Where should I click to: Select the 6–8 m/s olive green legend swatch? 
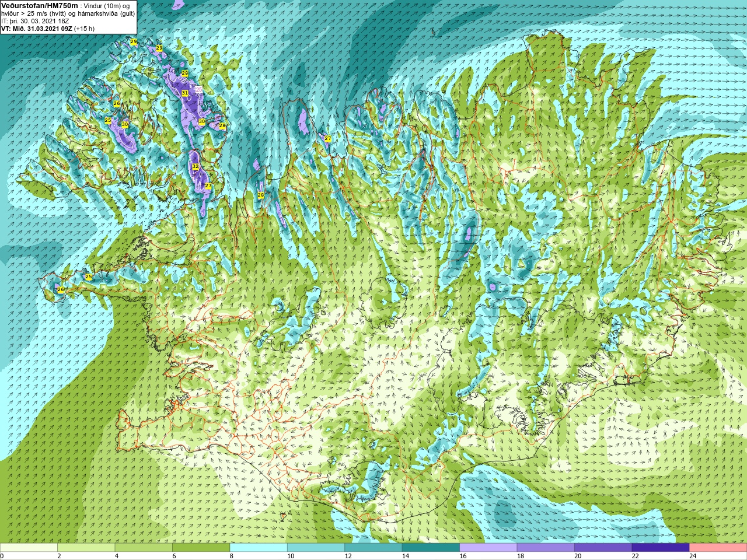(201, 548)
